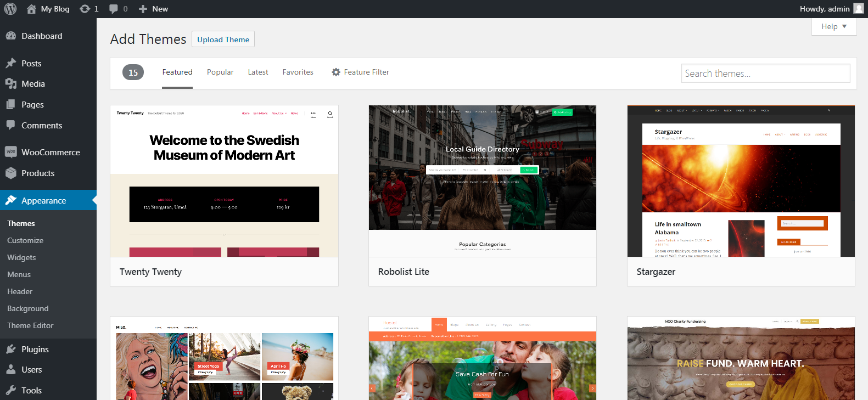Click New in the admin bar

pos(160,9)
